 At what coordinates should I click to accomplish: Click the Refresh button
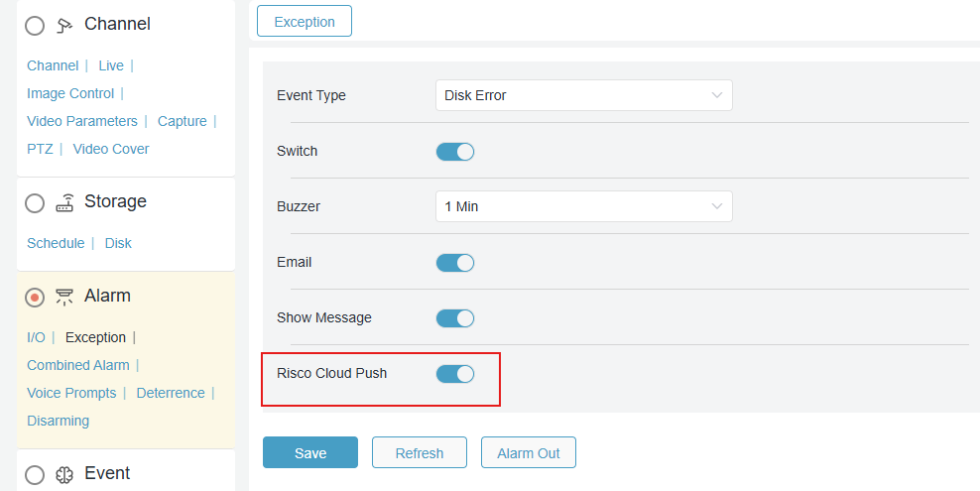[x=419, y=453]
